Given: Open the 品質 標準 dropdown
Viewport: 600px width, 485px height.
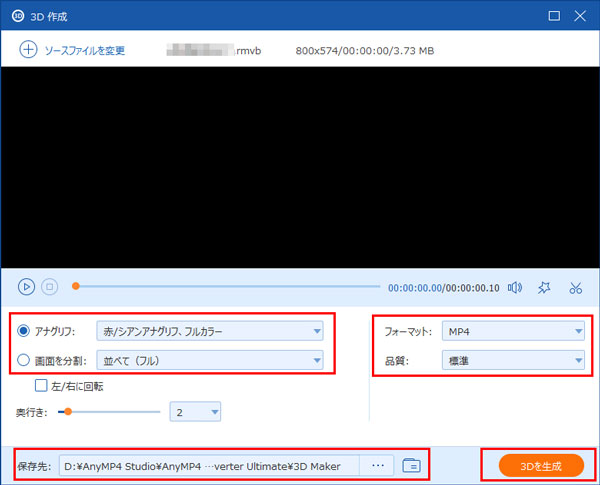Looking at the screenshot, I should (513, 360).
